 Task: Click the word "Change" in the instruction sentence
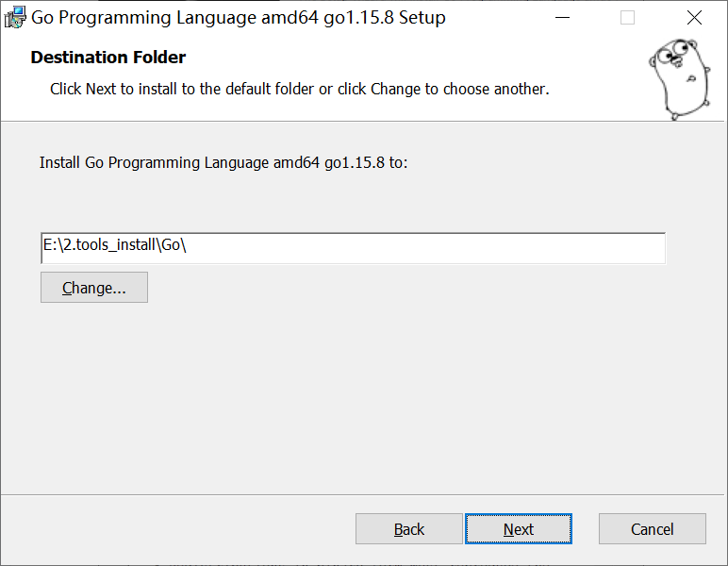396,89
